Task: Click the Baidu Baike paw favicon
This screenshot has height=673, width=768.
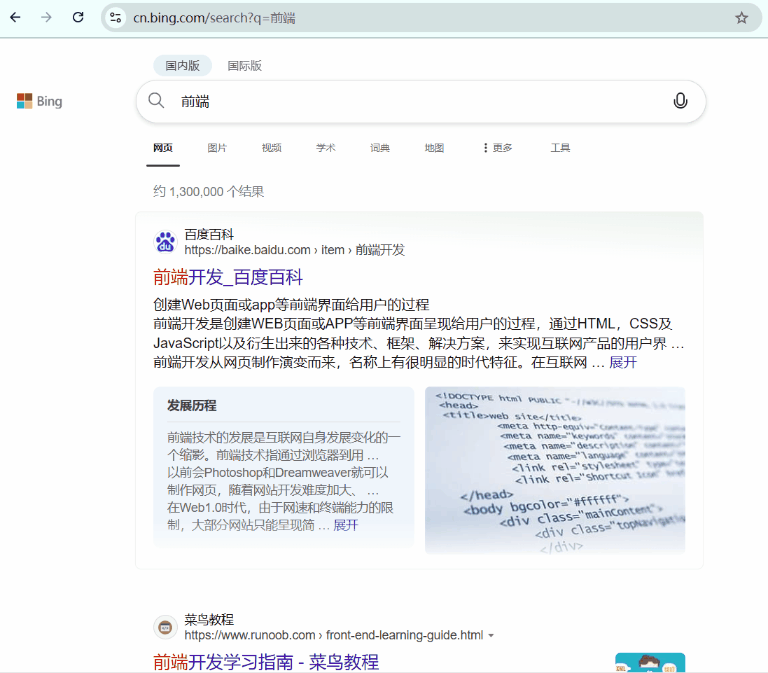Action: pyautogui.click(x=165, y=242)
